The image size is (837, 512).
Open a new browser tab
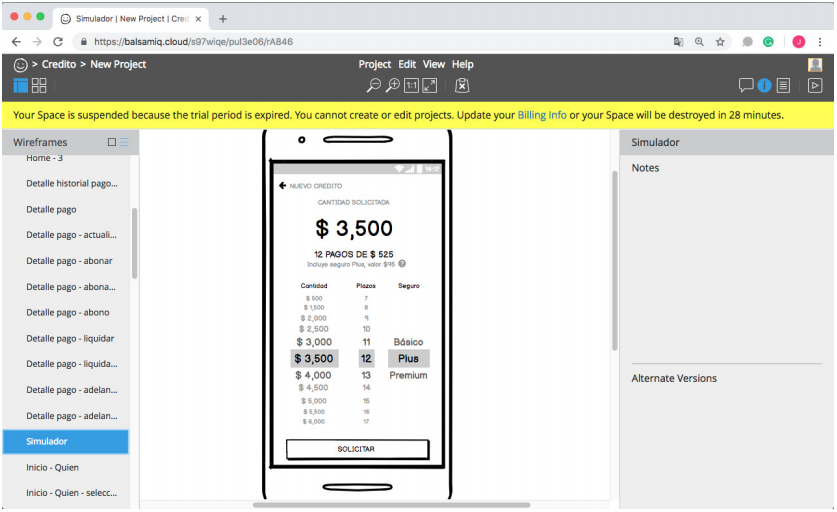tap(223, 19)
